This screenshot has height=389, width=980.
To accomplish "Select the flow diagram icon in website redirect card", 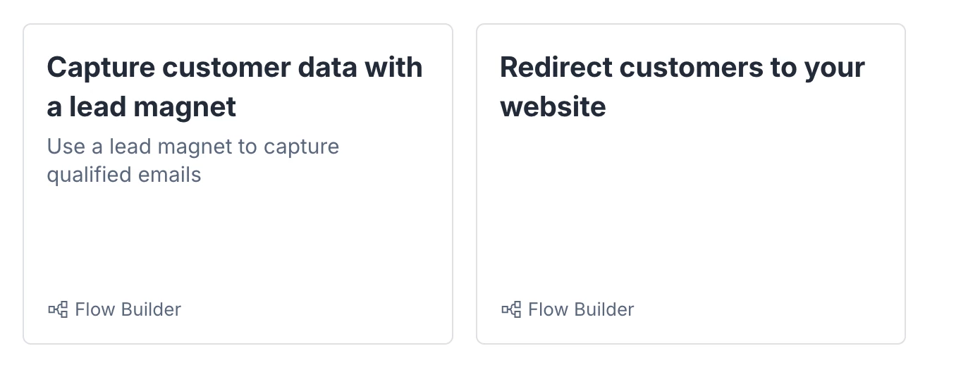I will coord(511,309).
